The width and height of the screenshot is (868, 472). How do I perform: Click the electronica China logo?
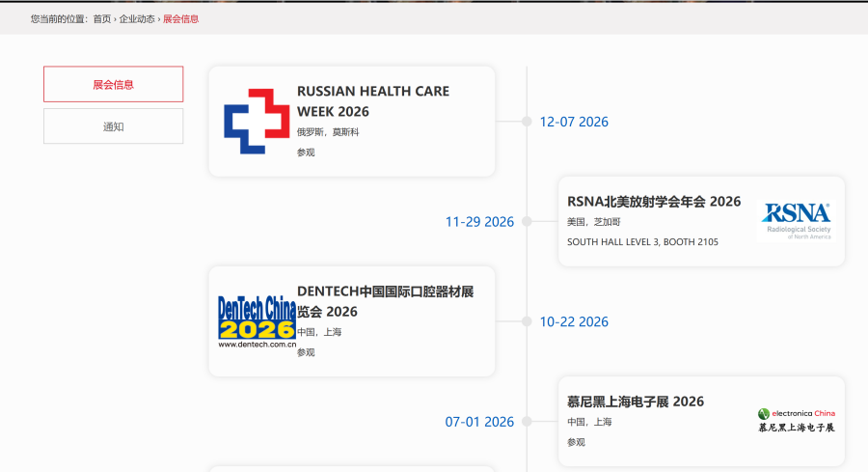pyautogui.click(x=797, y=421)
